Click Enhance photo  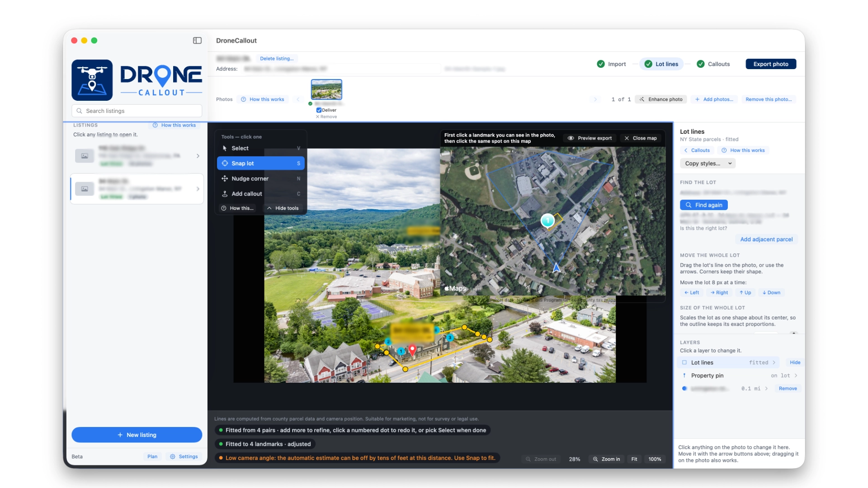[x=661, y=99]
